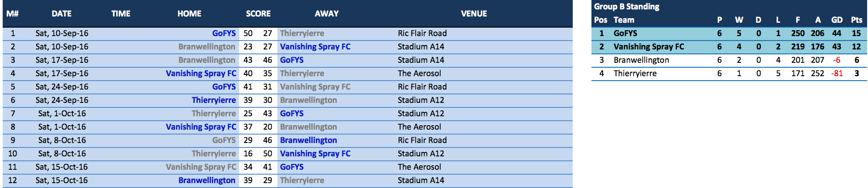Click Thierryierre goal difference -81
This screenshot has width=868, height=188.
click(837, 74)
